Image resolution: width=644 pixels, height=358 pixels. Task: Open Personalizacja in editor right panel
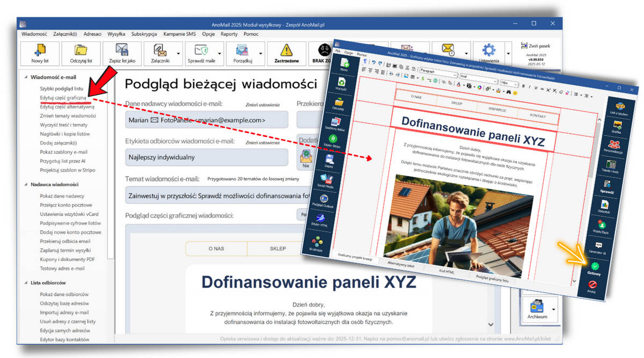point(613,146)
